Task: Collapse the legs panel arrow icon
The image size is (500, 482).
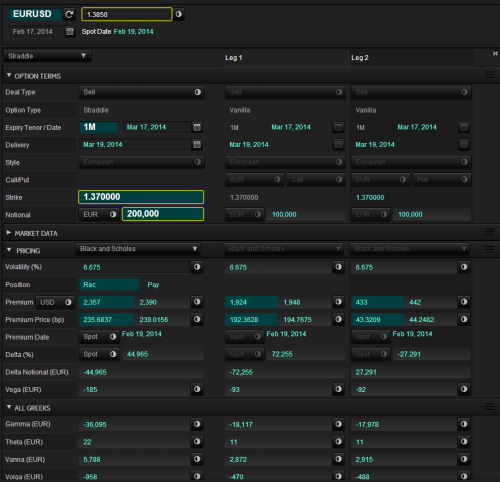Action: pos(495,53)
